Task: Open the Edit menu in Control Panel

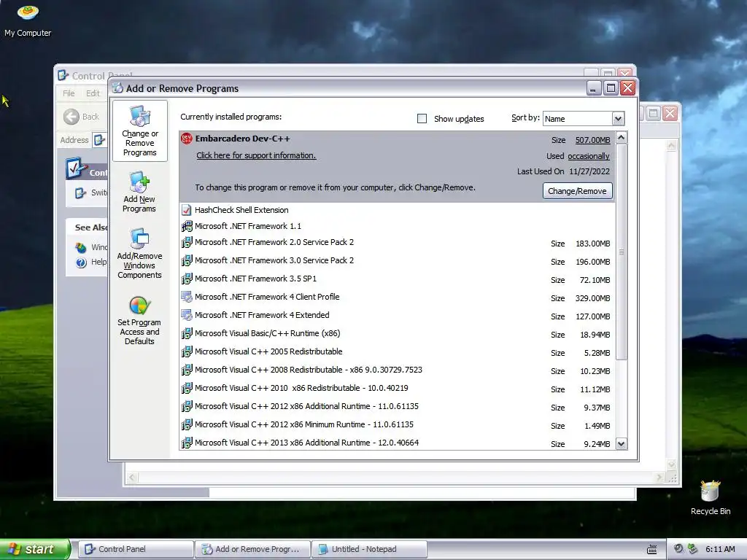Action: pyautogui.click(x=93, y=93)
